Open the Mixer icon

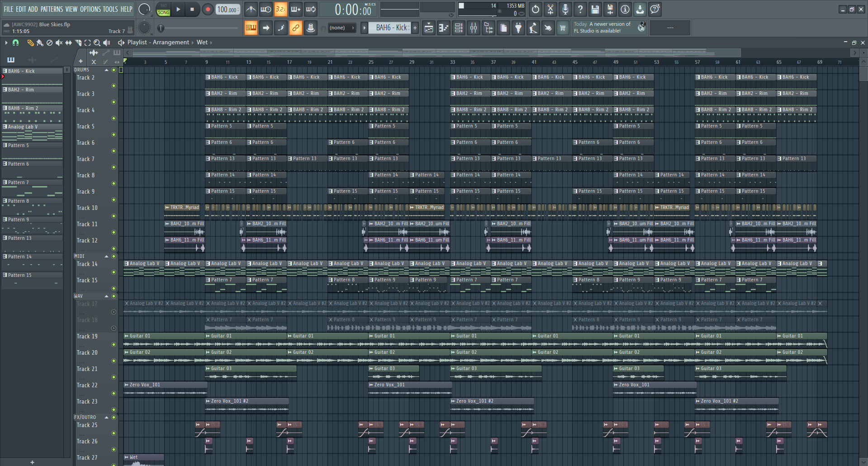coord(474,28)
